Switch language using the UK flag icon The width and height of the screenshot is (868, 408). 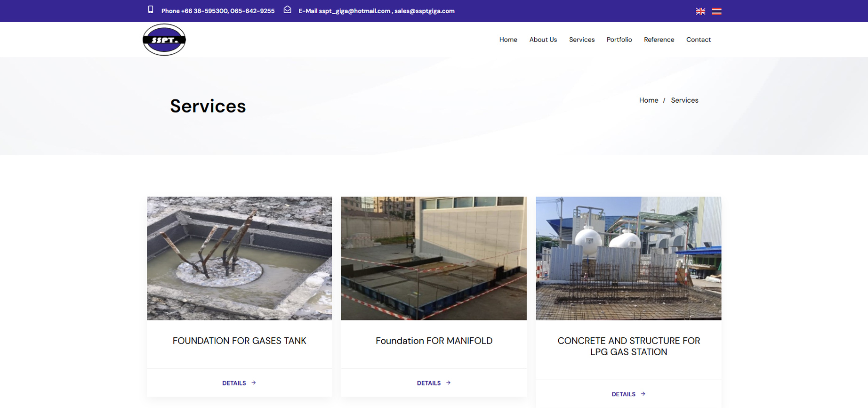[700, 11]
